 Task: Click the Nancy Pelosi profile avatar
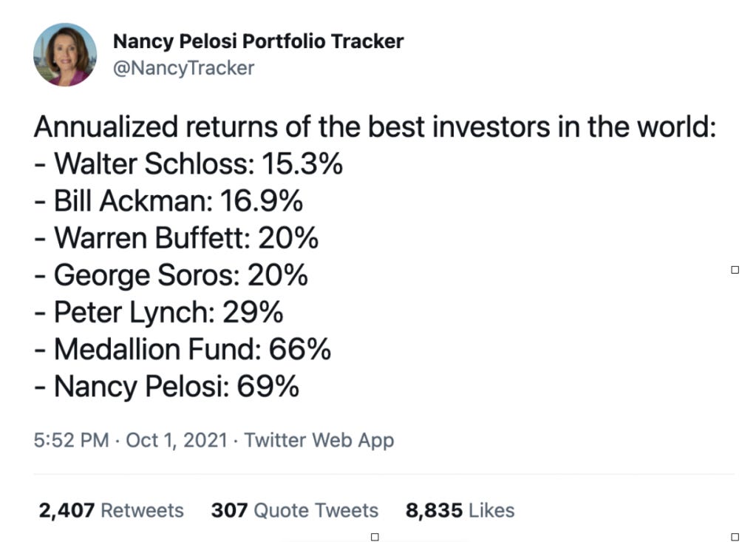click(x=64, y=55)
